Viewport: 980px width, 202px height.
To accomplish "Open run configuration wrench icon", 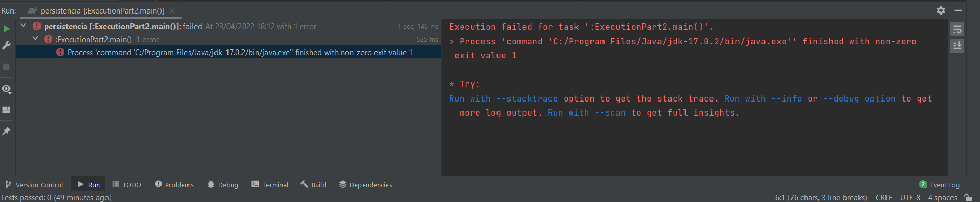I will click(x=7, y=46).
